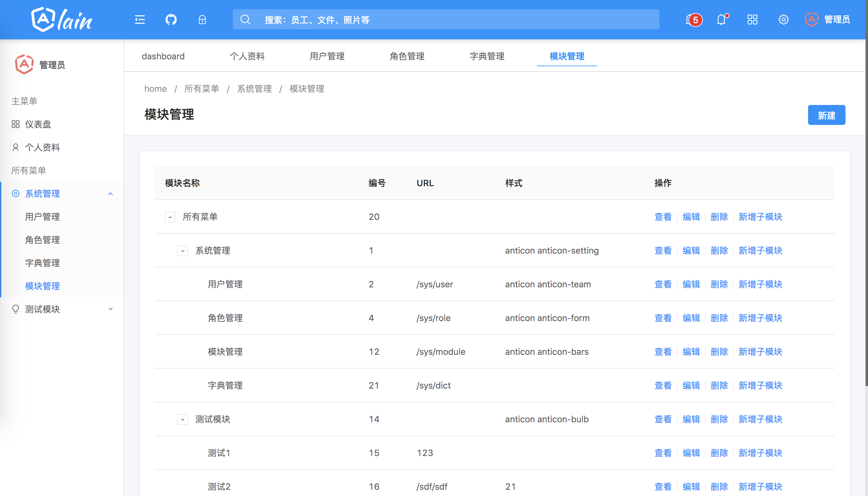Open the app grid icon
The image size is (868, 496).
[752, 20]
